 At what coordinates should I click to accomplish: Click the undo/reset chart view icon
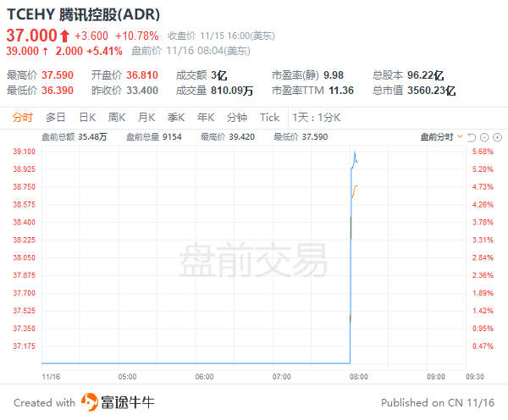(x=472, y=138)
